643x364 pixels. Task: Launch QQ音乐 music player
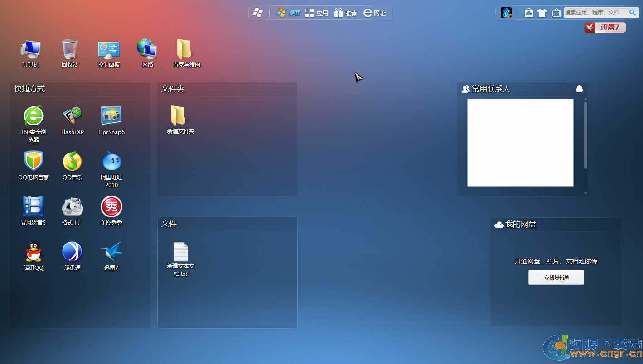click(x=72, y=162)
